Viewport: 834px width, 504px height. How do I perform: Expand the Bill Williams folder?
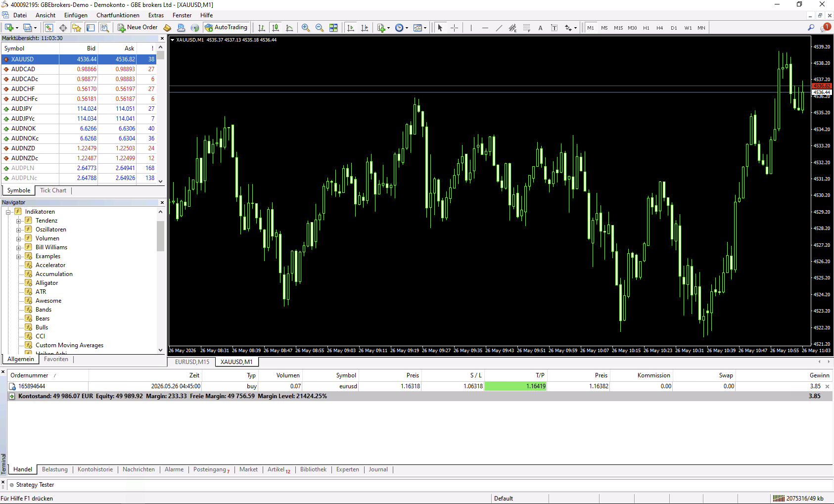(x=18, y=247)
